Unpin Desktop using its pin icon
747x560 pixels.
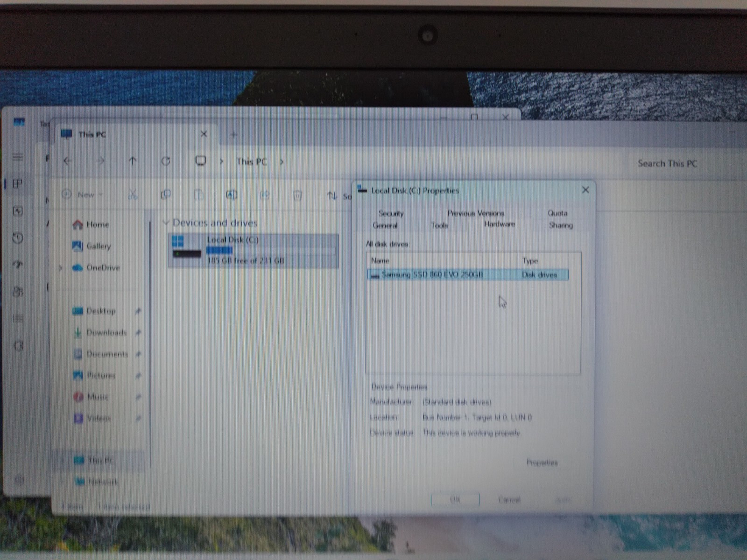(138, 311)
